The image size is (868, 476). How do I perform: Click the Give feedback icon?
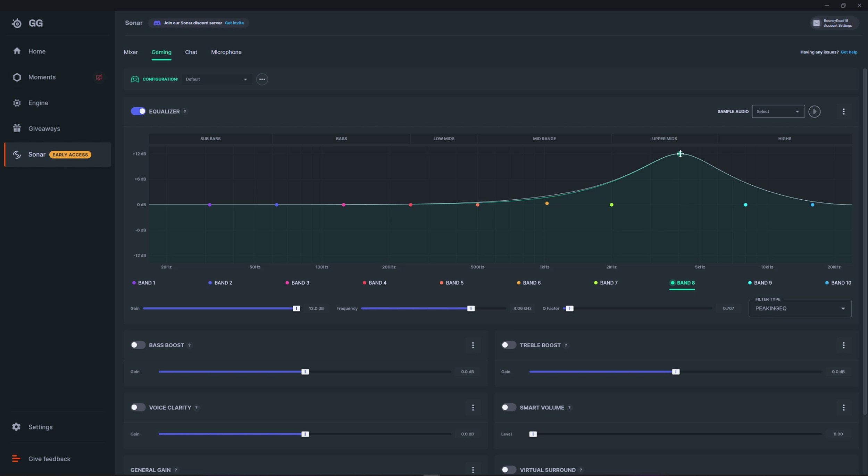point(16,459)
